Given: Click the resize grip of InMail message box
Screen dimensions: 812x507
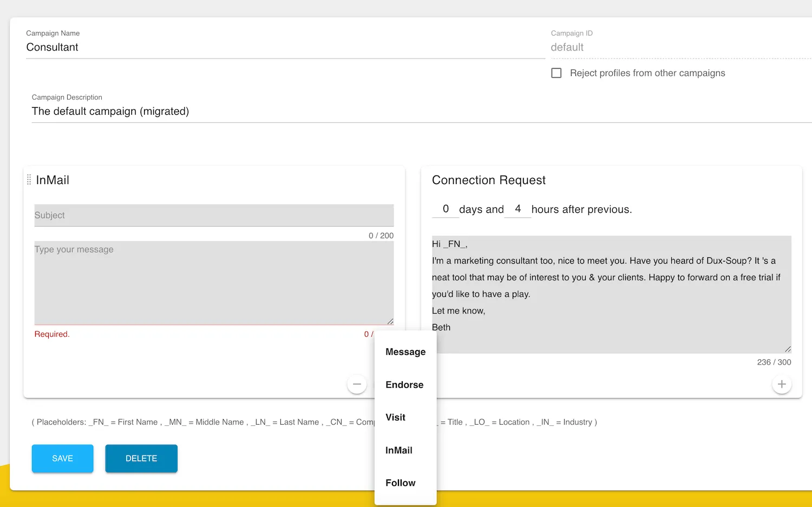Looking at the screenshot, I should pos(390,321).
